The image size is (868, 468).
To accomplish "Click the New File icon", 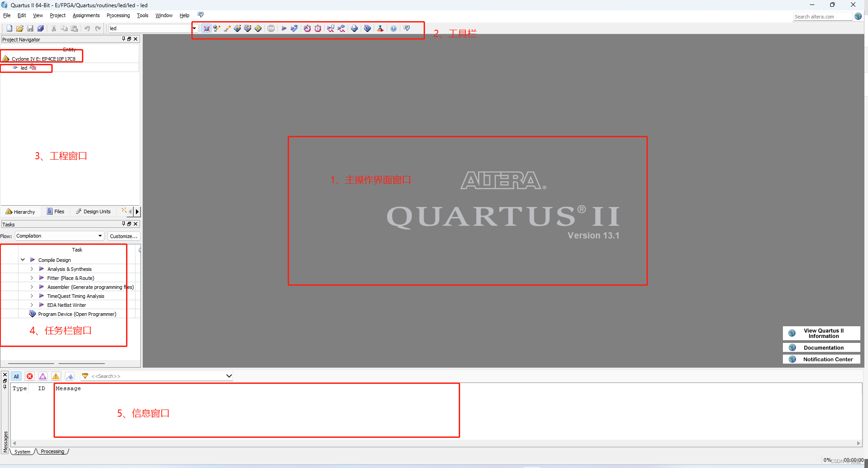I will click(x=9, y=28).
